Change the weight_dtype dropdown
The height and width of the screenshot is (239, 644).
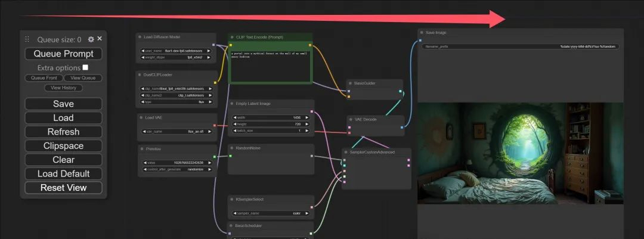(x=177, y=58)
